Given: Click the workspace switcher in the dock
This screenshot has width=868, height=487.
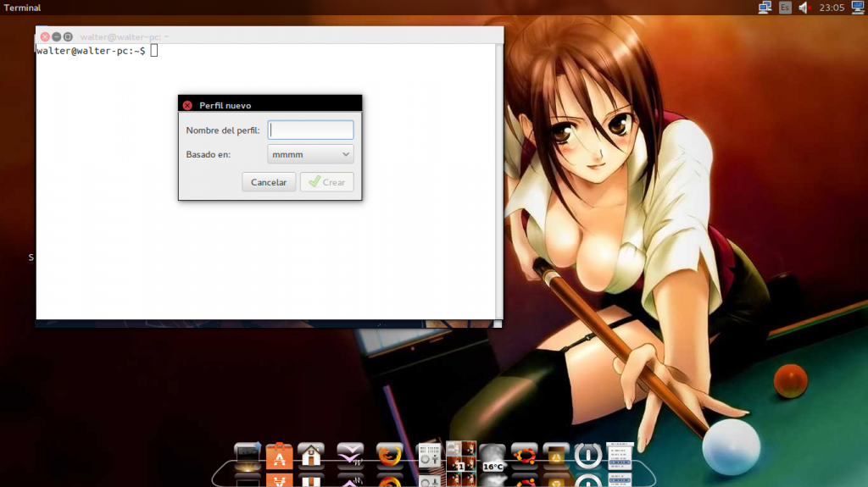Looking at the screenshot, I should [x=460, y=456].
